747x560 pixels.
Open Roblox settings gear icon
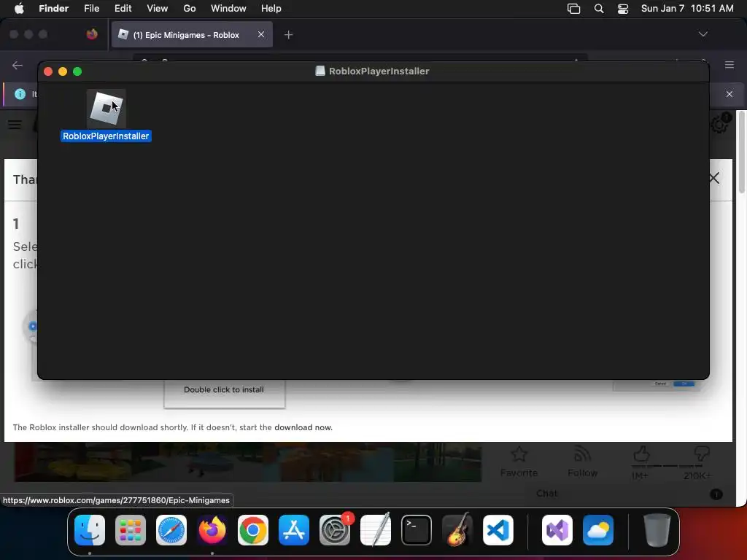pyautogui.click(x=719, y=125)
